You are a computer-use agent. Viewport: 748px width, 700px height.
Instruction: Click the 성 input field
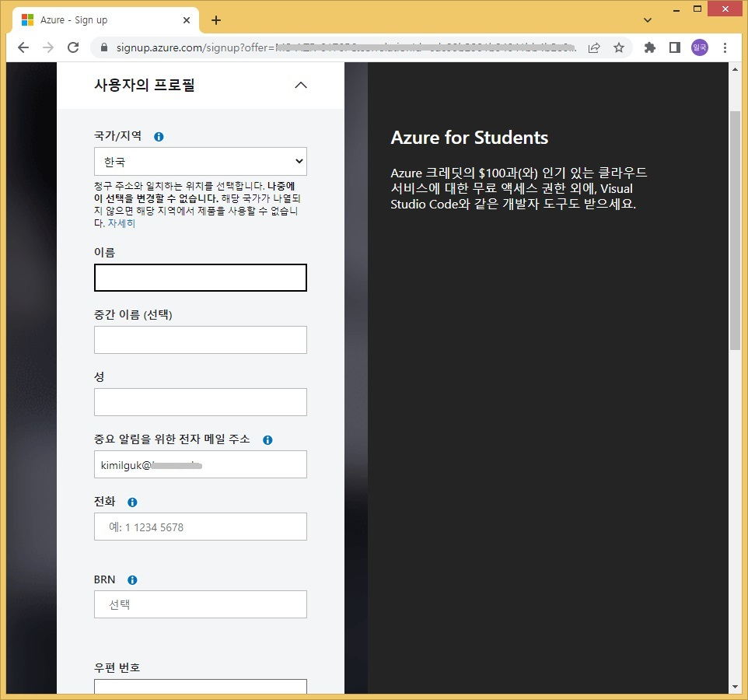[201, 402]
